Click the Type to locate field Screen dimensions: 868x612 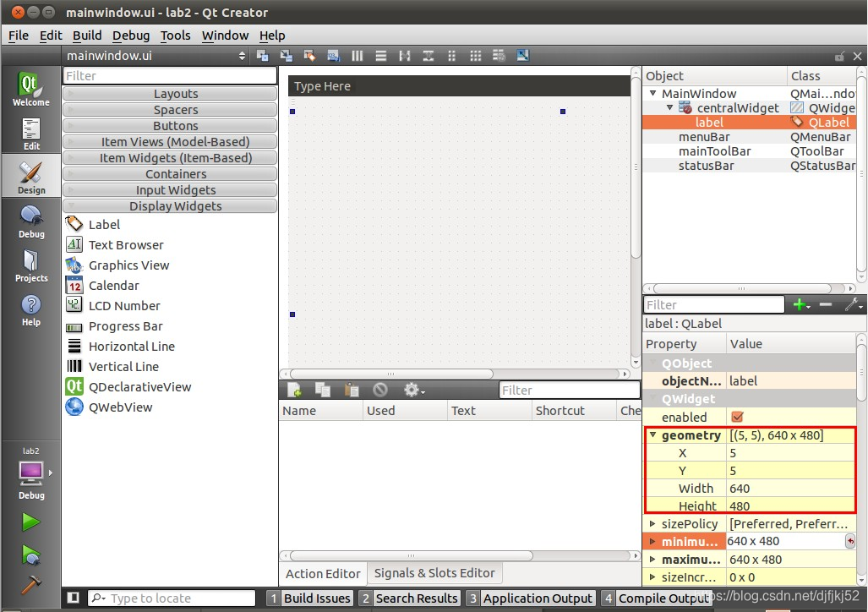172,598
